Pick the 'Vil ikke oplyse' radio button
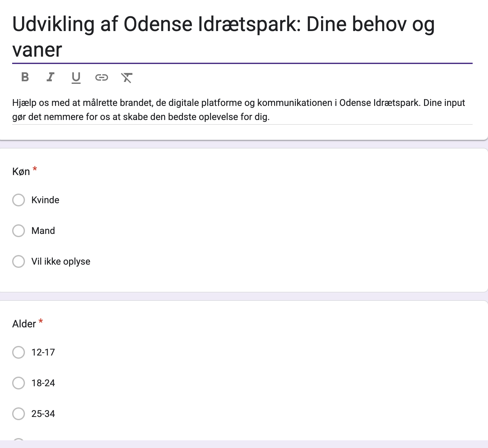The height and width of the screenshot is (448, 488). 19,261
